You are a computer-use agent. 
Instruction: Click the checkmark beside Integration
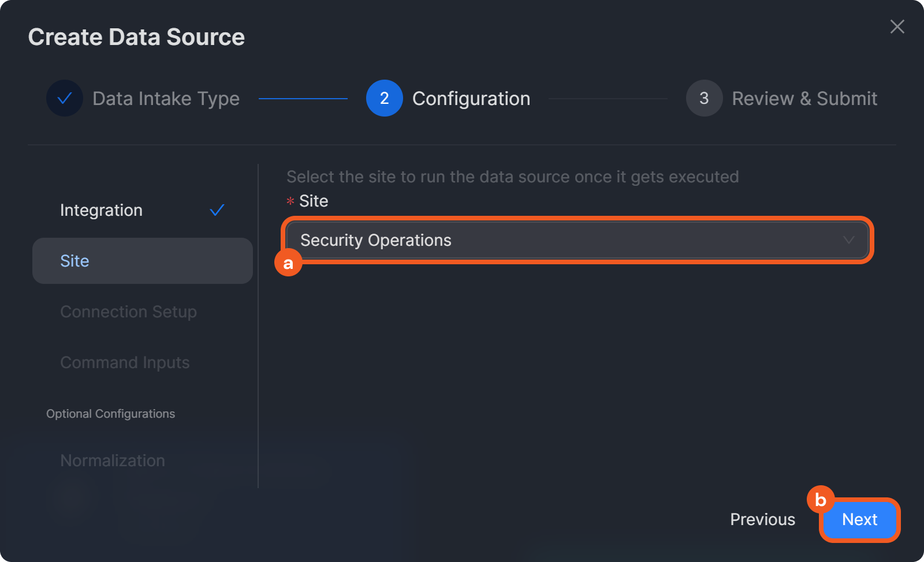point(217,210)
